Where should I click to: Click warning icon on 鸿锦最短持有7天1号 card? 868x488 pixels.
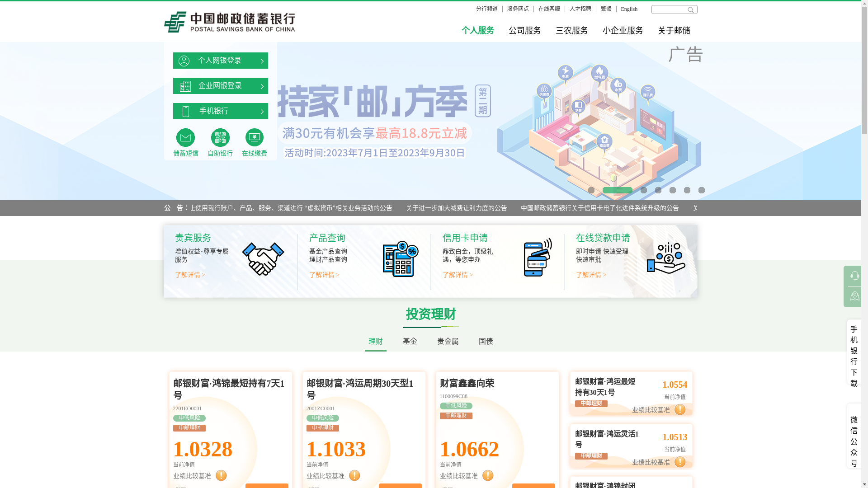221,475
